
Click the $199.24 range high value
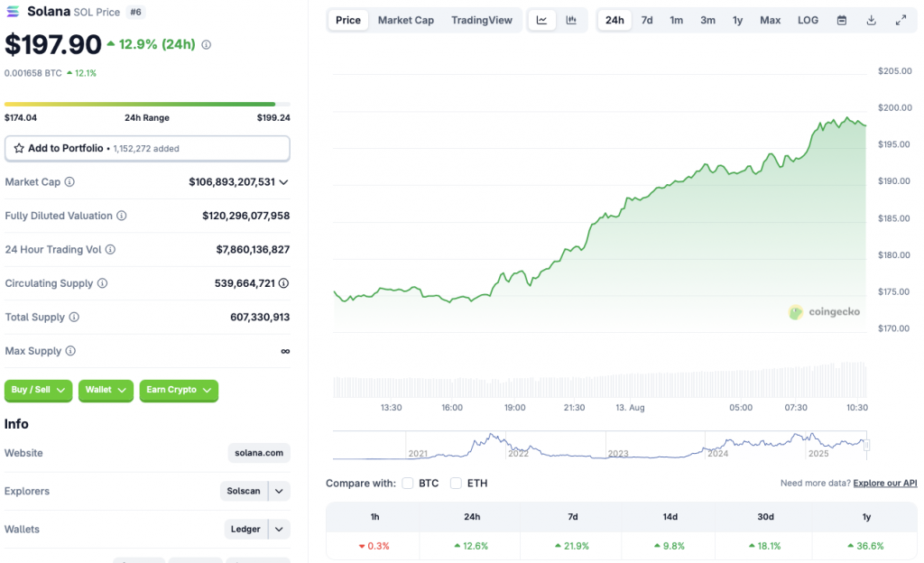pyautogui.click(x=273, y=118)
